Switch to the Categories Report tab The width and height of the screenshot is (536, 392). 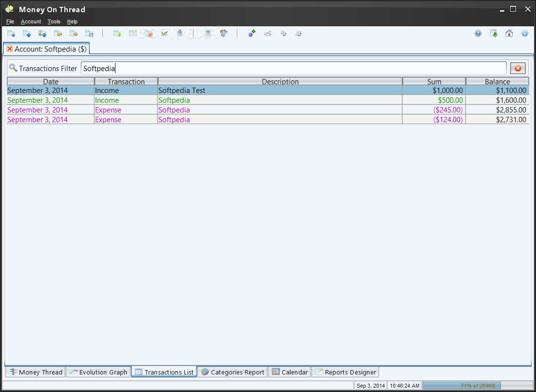232,372
